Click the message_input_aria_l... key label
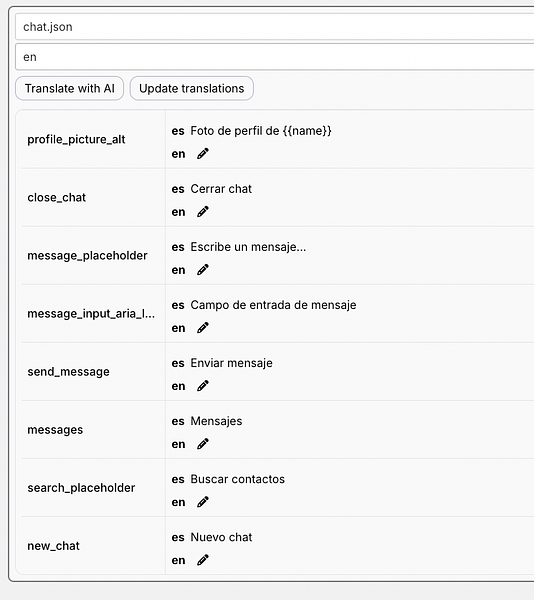Image resolution: width=534 pixels, height=600 pixels. 91,314
